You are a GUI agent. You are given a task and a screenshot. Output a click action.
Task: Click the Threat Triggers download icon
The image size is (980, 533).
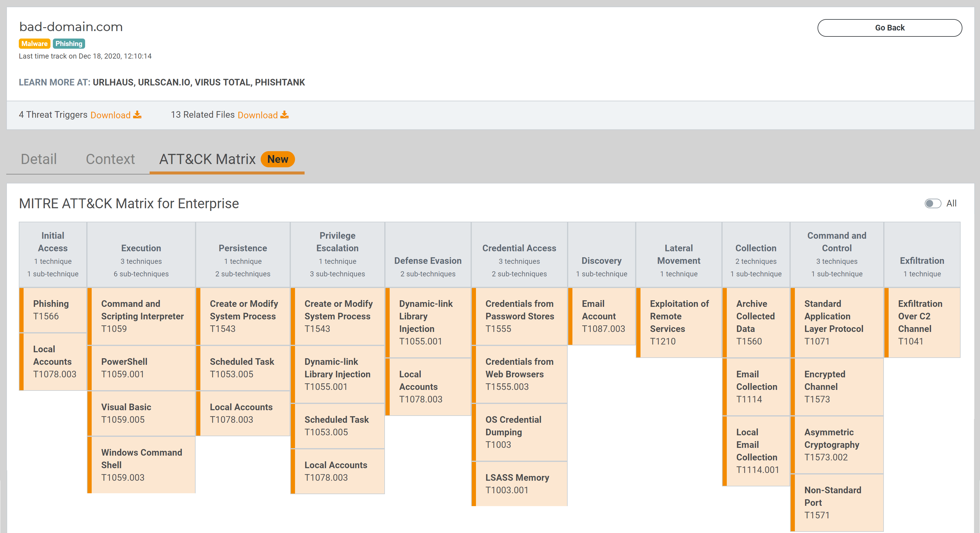click(137, 115)
